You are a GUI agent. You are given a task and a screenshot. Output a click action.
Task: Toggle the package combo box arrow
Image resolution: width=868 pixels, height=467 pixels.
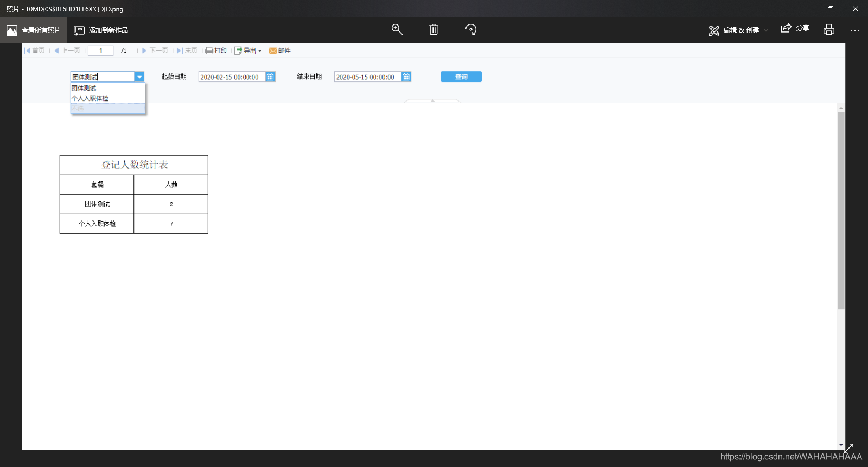[x=139, y=77]
